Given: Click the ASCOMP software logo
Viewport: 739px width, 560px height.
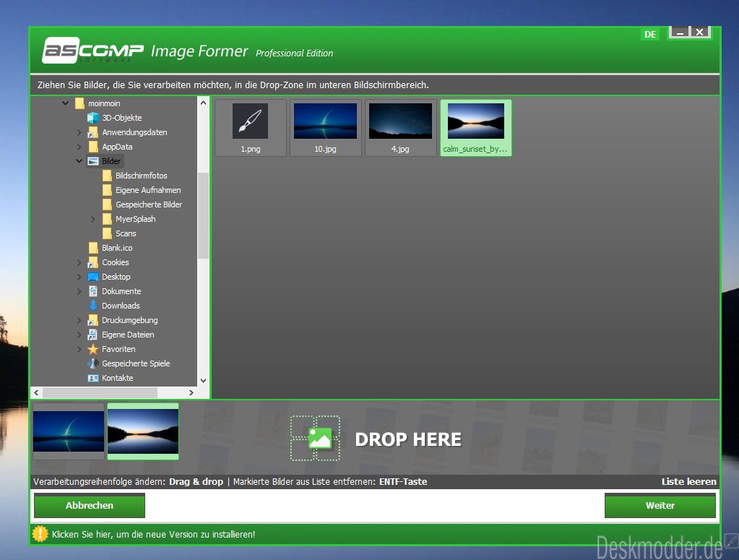Looking at the screenshot, I should [x=93, y=51].
